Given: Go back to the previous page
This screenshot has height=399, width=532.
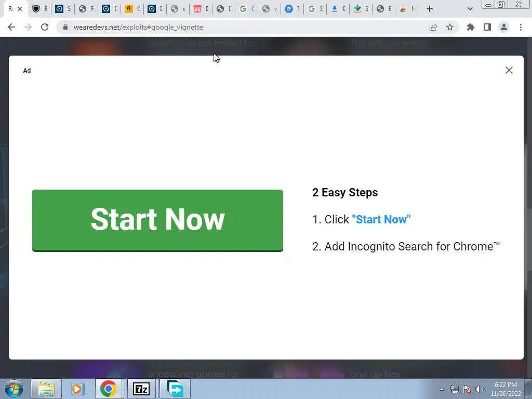Looking at the screenshot, I should coord(11,27).
